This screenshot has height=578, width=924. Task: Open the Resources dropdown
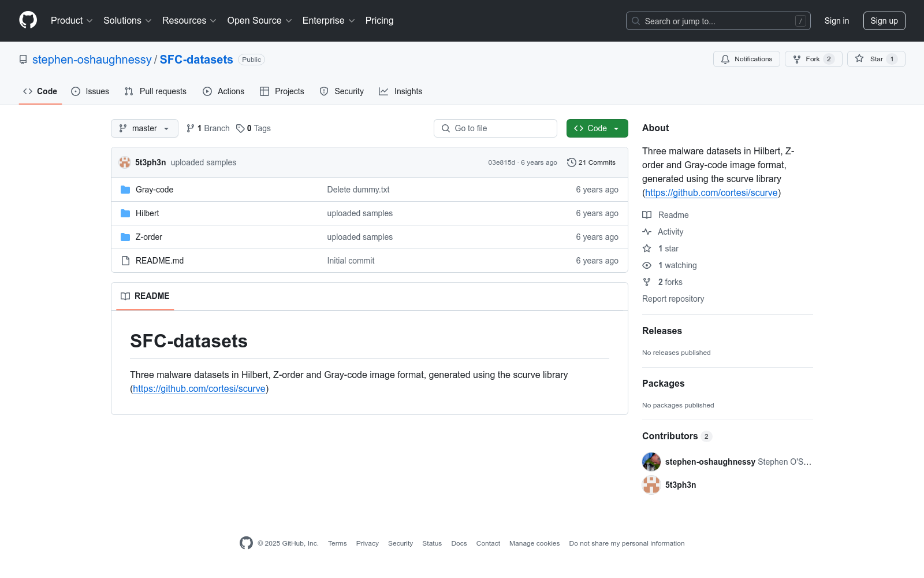[x=189, y=20]
